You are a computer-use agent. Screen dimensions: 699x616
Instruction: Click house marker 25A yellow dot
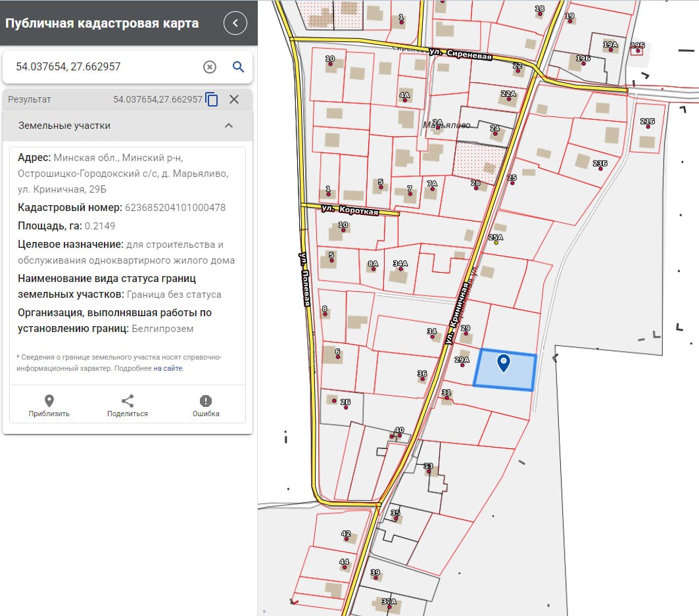(x=496, y=242)
